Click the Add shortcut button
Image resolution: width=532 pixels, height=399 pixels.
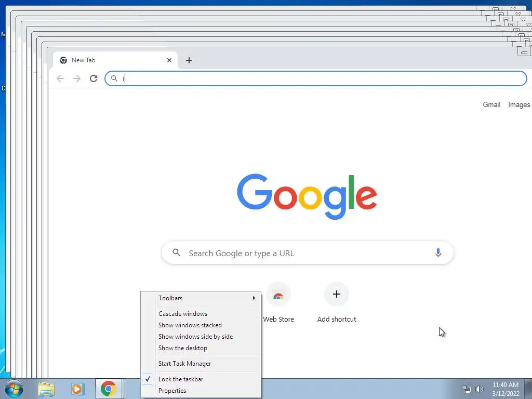337,303
